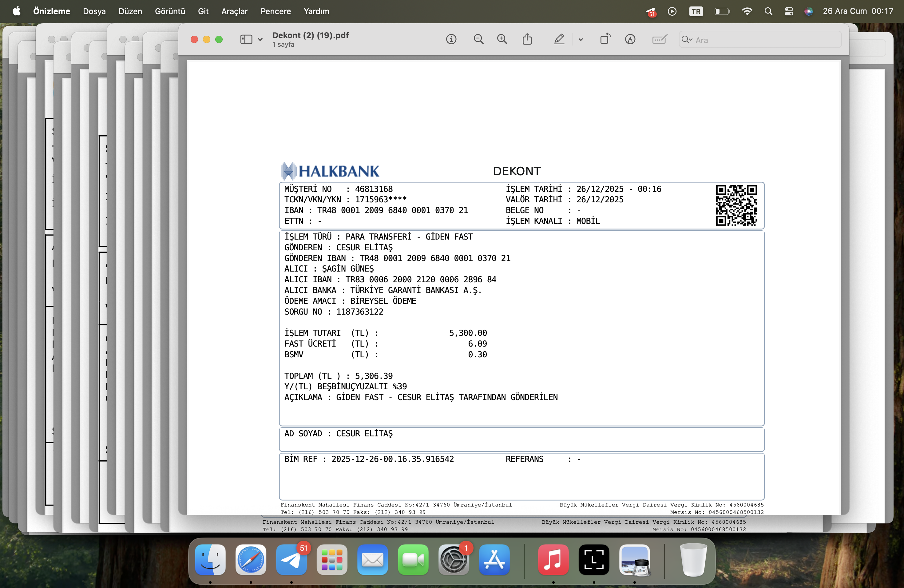Launch Safari from the Dock

point(251,559)
